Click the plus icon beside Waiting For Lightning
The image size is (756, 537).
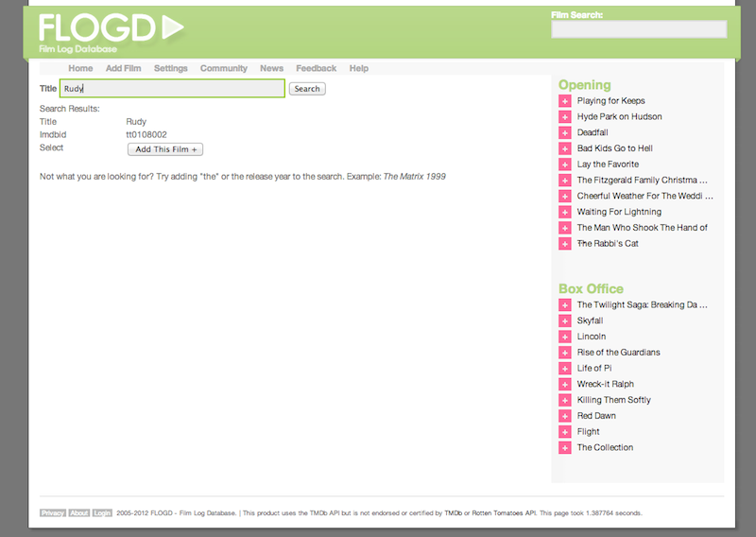point(564,213)
